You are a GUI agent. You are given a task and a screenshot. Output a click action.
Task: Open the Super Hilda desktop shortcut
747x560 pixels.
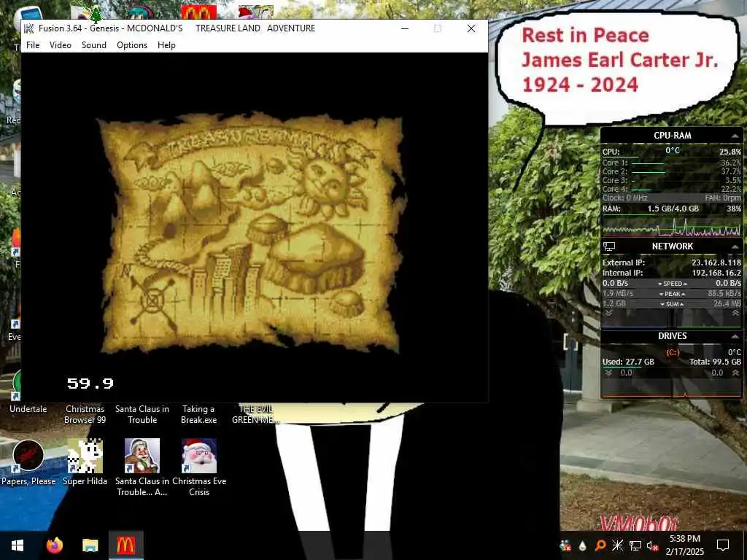[x=85, y=462]
